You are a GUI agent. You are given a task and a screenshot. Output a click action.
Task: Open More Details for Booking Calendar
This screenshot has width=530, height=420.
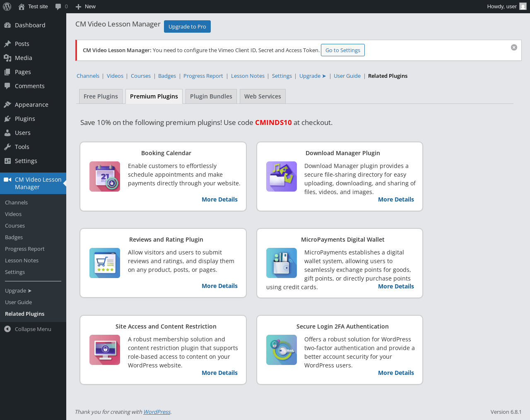pos(219,199)
